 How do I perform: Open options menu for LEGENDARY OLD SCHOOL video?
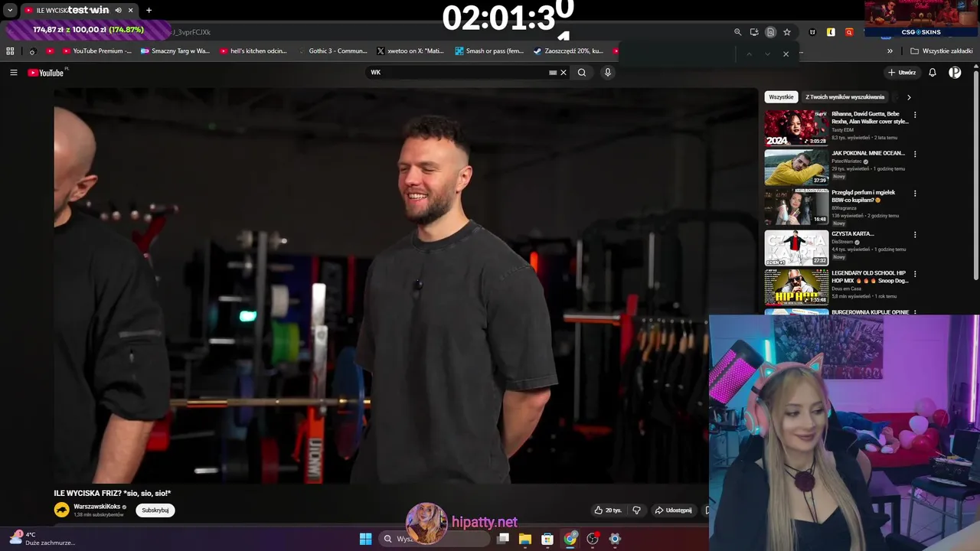pyautogui.click(x=915, y=274)
